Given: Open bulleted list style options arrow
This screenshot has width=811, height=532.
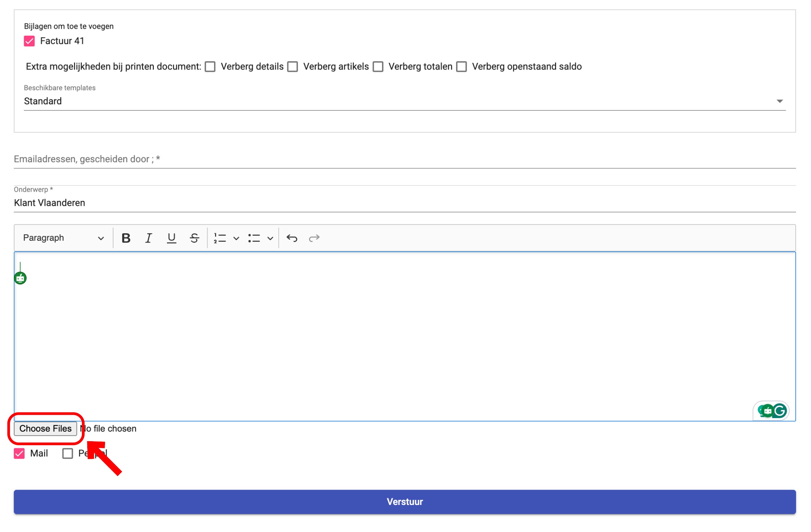Looking at the screenshot, I should coord(270,238).
